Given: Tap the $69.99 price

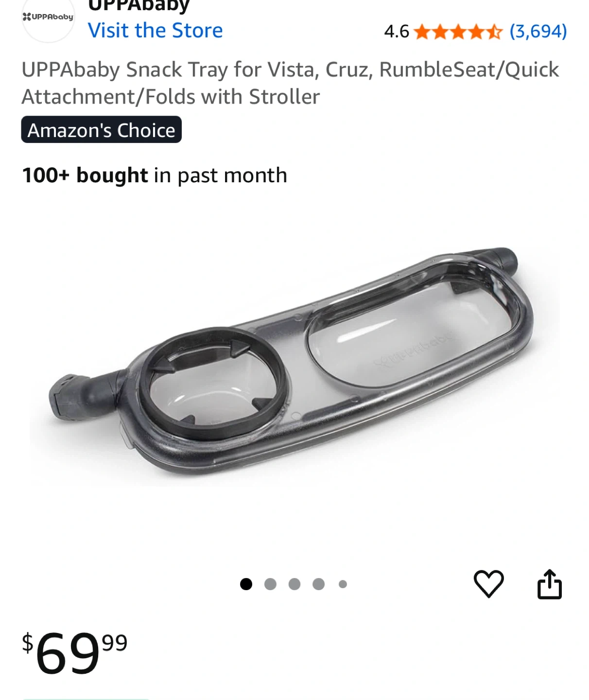Looking at the screenshot, I should point(74,653).
